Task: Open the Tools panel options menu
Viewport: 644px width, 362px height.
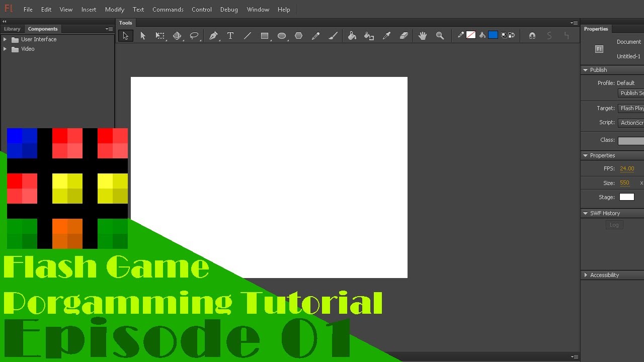Action: [x=574, y=23]
